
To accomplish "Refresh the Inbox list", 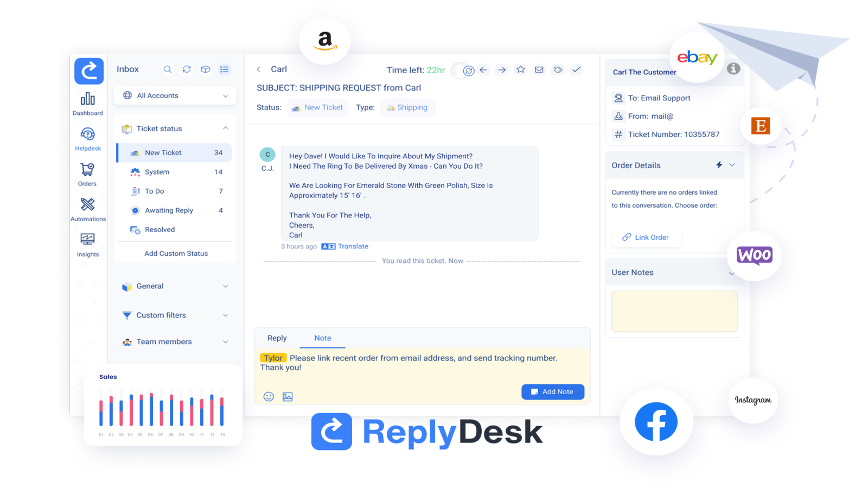I will [187, 69].
